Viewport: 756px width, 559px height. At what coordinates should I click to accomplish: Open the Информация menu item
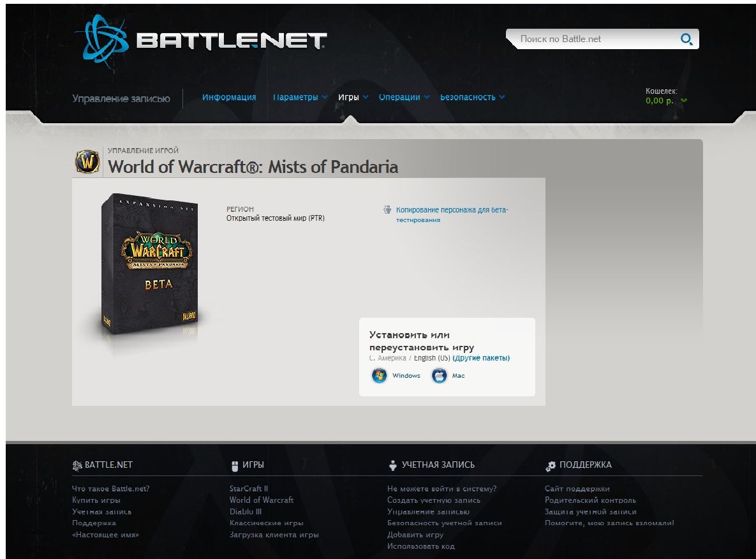click(x=229, y=98)
